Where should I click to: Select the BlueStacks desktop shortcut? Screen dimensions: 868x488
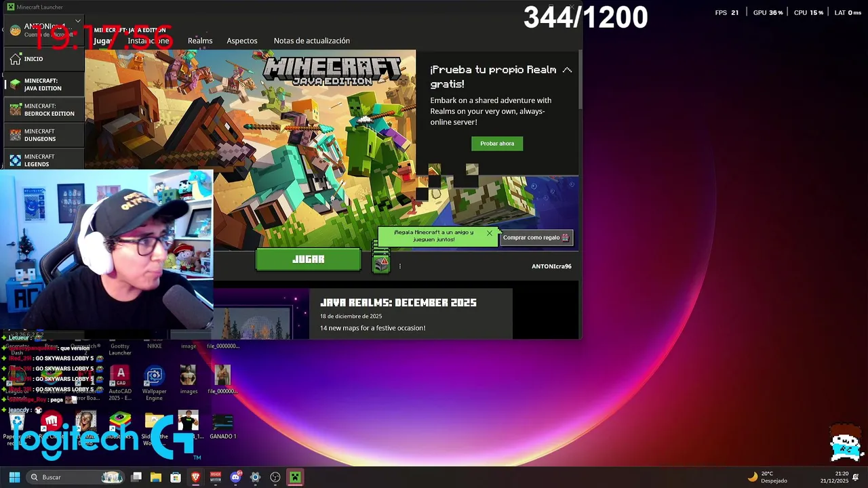(120, 426)
